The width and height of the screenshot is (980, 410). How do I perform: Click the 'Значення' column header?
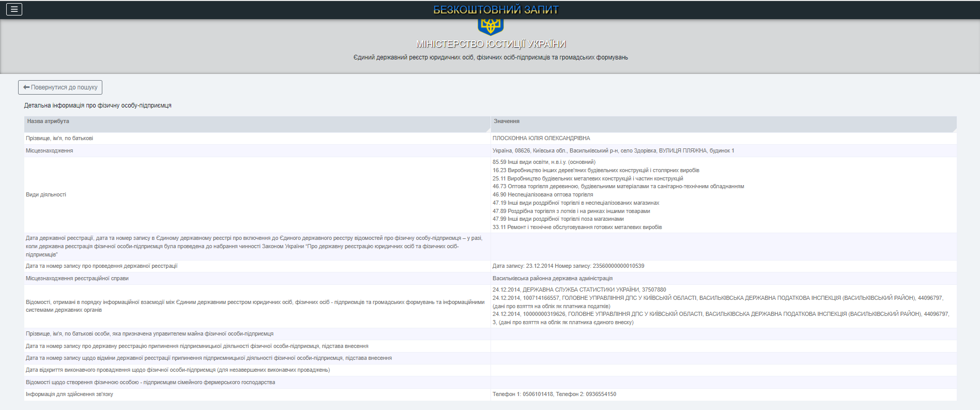pos(506,122)
